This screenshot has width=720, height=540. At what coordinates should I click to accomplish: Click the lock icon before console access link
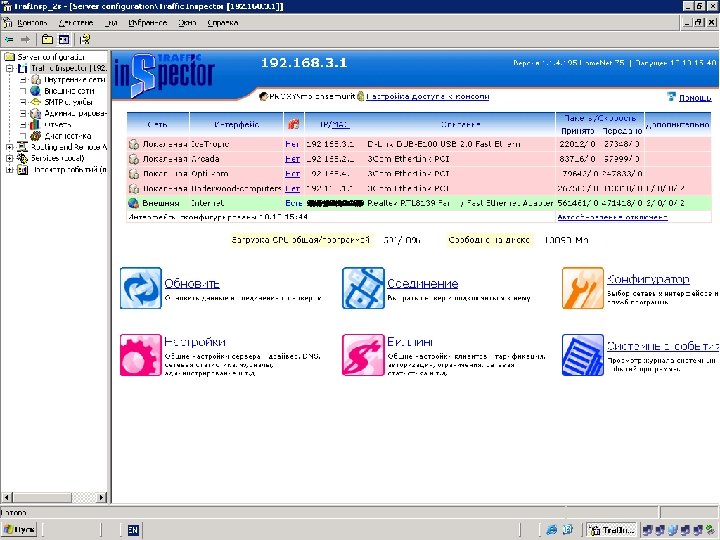coord(361,96)
